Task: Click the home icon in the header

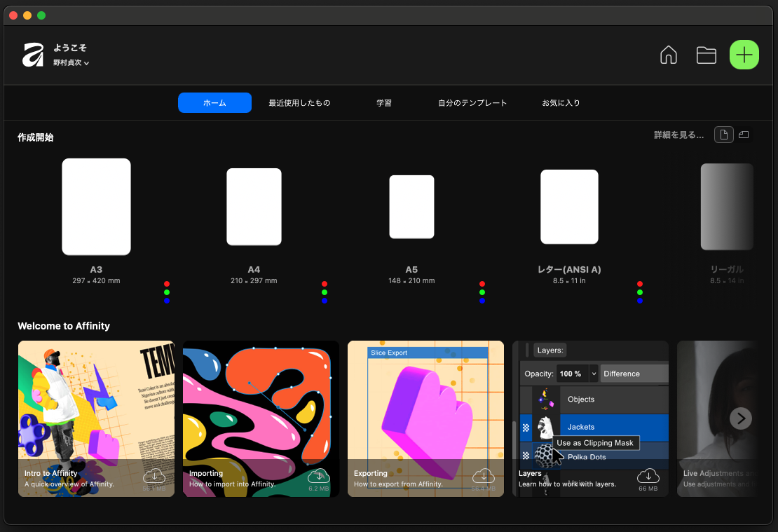Action: click(669, 55)
